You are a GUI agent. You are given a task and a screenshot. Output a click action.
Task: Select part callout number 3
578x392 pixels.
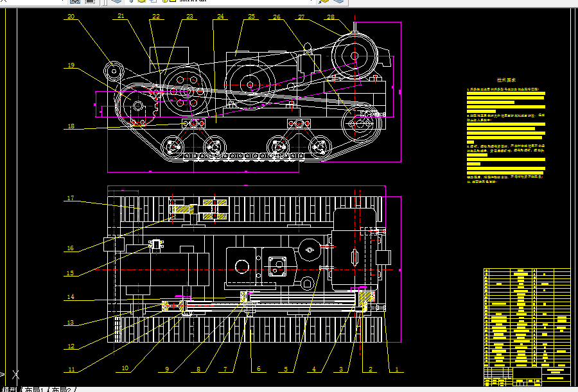341,369
